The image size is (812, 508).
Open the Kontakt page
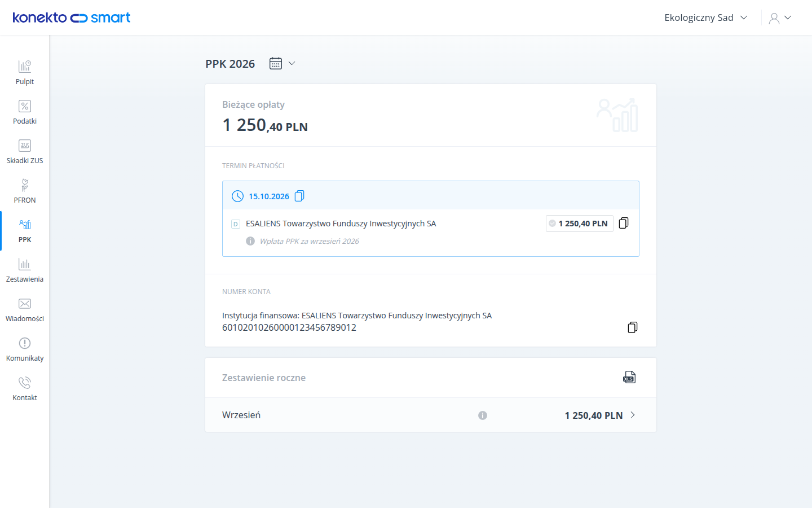point(25,389)
